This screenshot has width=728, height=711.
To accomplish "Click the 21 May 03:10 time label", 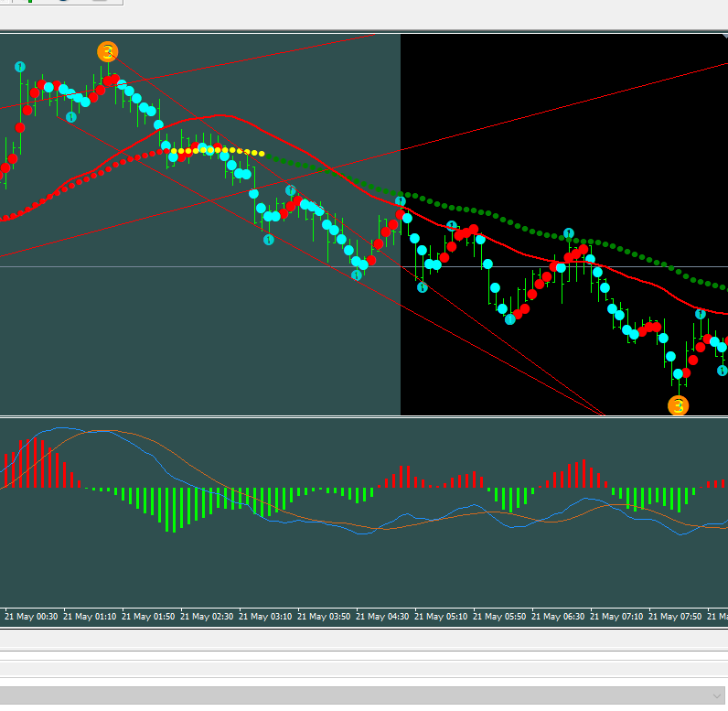I will point(265,616).
